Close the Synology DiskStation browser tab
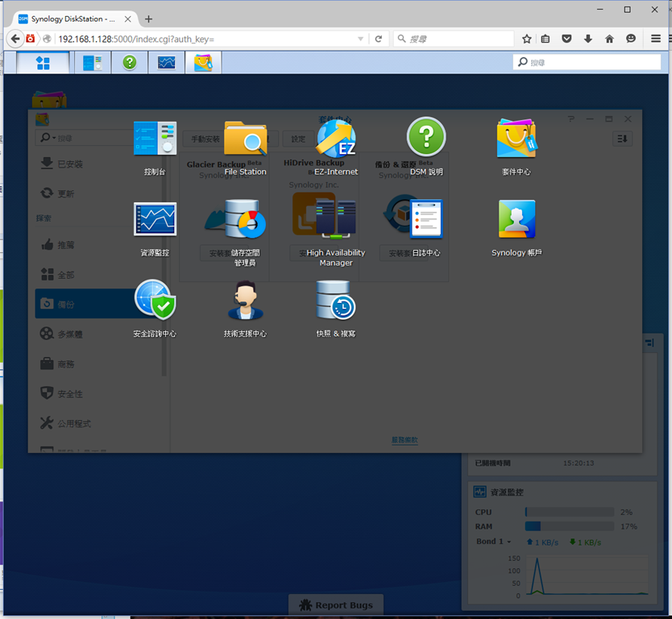Screen dimensions: 672x619 tap(128, 19)
